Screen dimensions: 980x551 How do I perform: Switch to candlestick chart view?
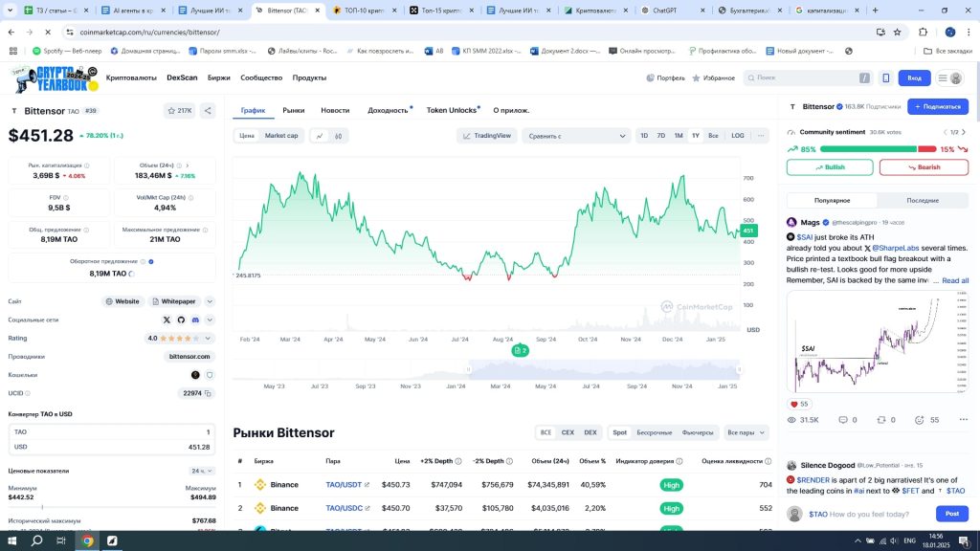click(x=338, y=136)
